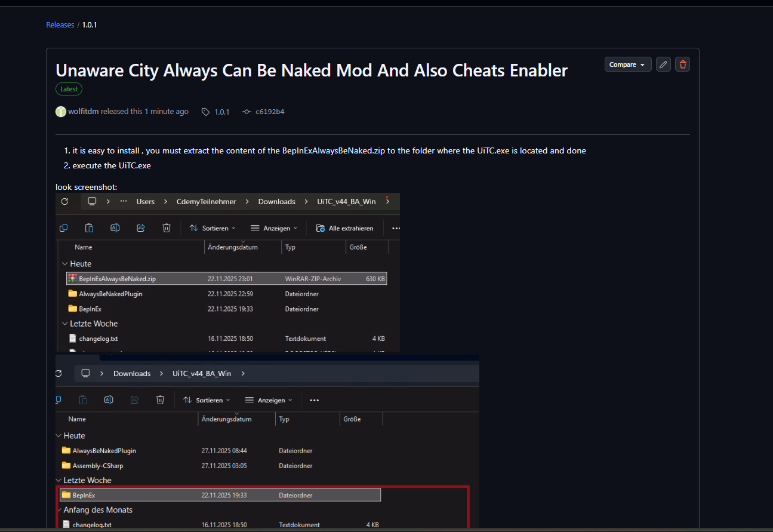Click the chevron after CdemyTeilnehmer in the path
Viewport: 773px width, 532px height.
[x=247, y=202]
